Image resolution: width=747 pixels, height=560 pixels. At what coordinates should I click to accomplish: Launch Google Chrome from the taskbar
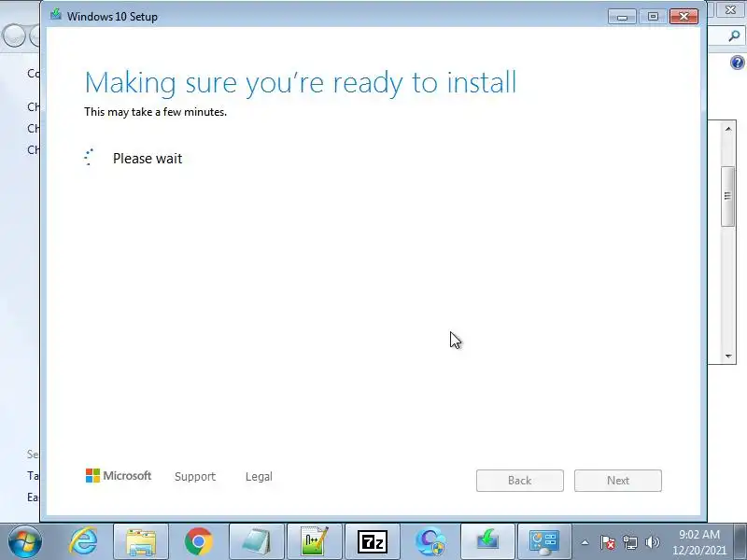tap(199, 542)
